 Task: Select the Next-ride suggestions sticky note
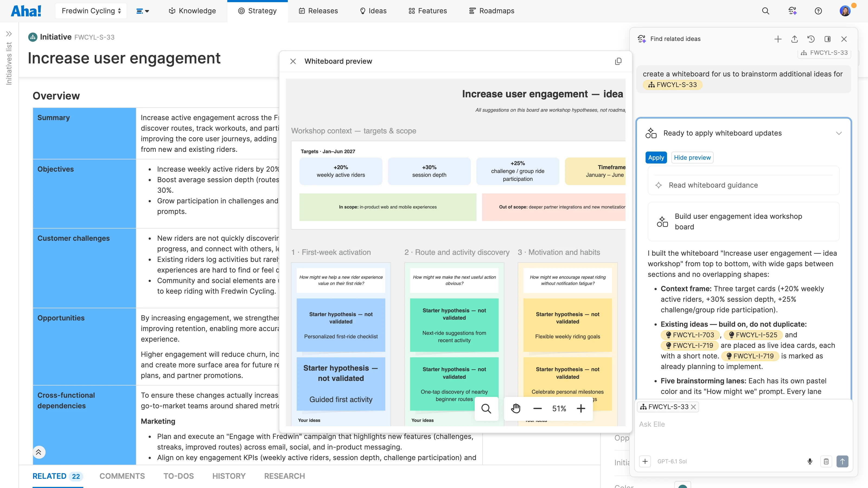point(454,325)
